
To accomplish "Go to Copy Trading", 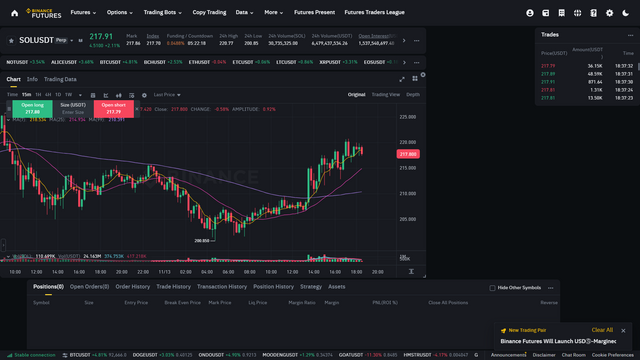I will pyautogui.click(x=209, y=13).
